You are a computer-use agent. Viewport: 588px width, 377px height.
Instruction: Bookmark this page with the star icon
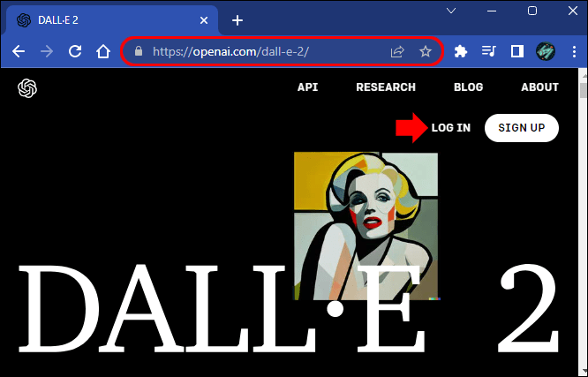pos(426,51)
